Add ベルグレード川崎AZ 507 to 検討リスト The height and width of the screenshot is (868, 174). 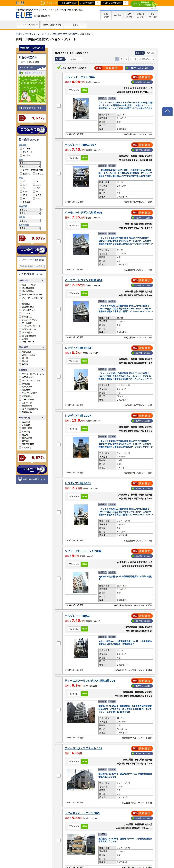pyautogui.click(x=142, y=150)
